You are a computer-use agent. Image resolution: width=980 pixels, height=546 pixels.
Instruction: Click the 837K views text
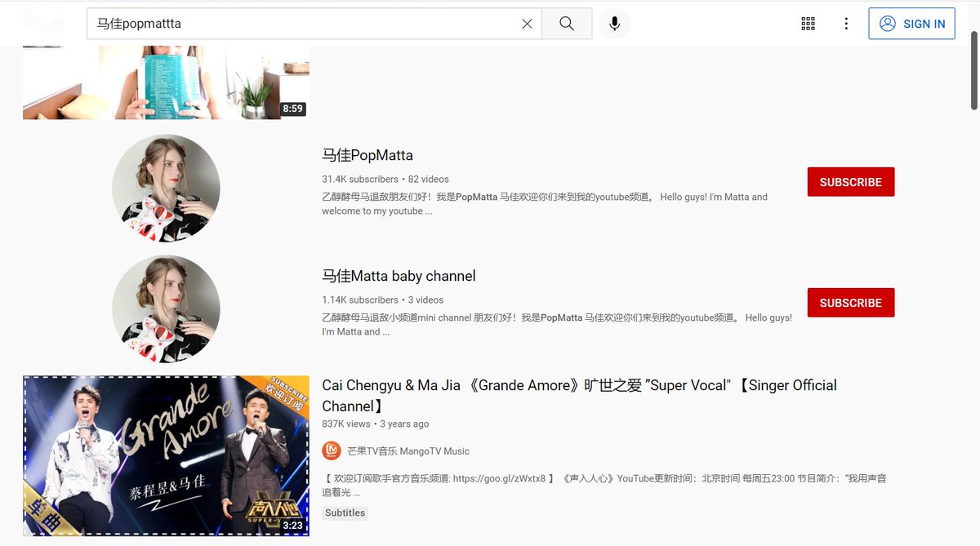click(346, 424)
